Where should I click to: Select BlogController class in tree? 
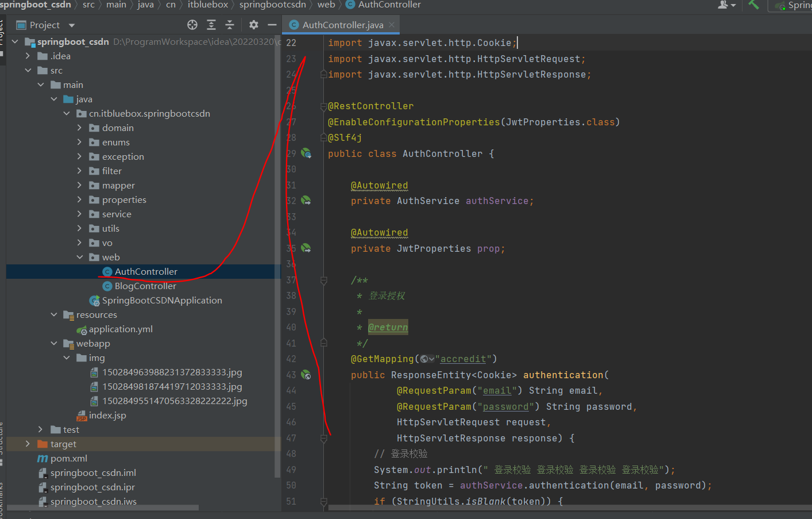tap(145, 286)
